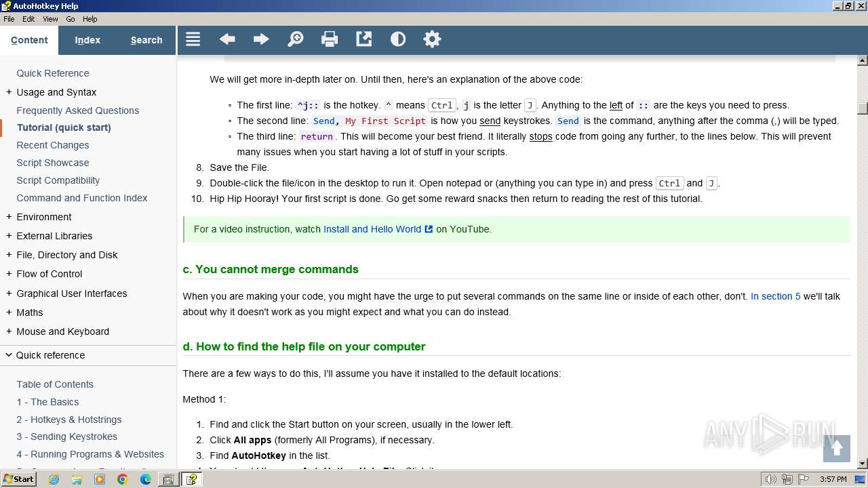Open Action Center flag tray icon

click(804, 479)
